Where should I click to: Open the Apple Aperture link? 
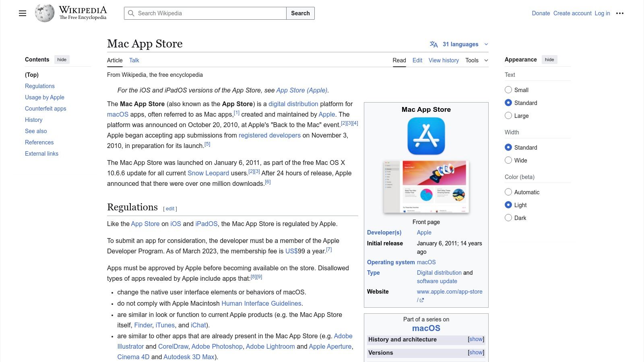coord(330,346)
